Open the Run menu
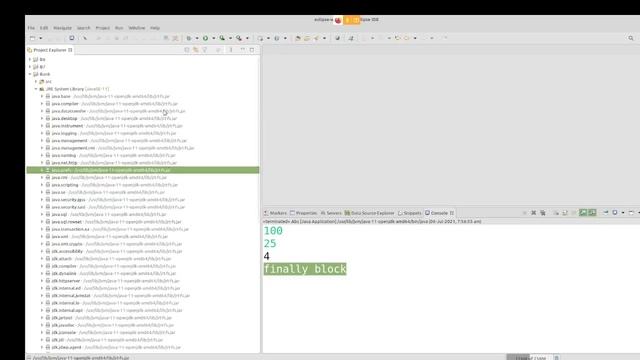Viewport: 640px width, 360px height. 119,28
